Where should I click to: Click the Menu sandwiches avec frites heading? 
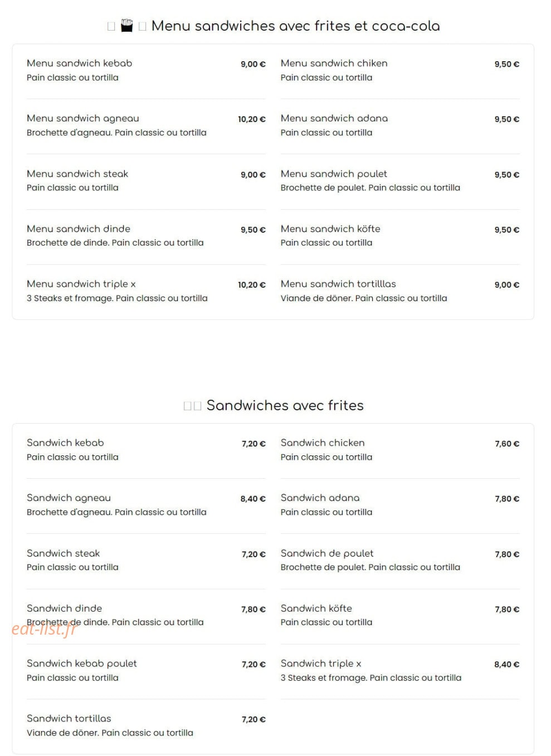click(295, 26)
